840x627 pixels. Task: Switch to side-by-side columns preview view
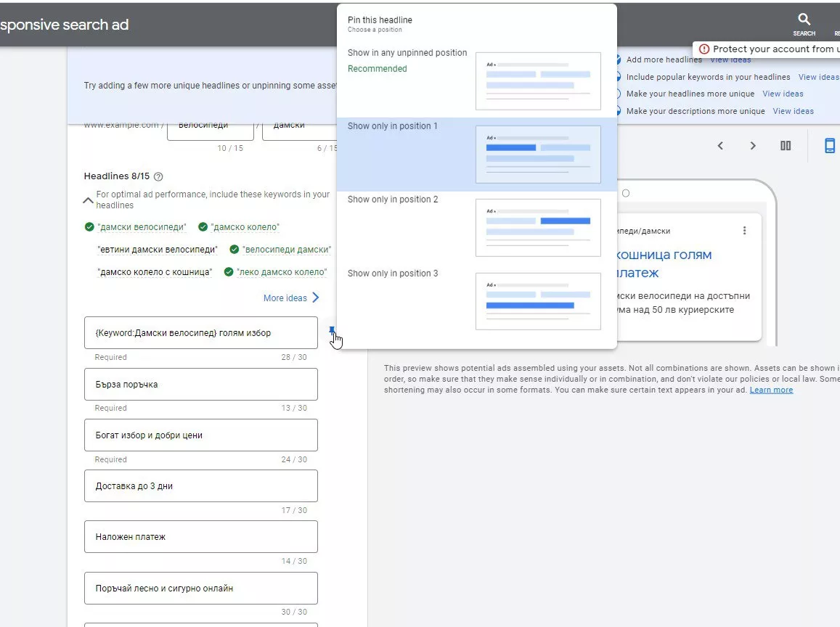click(x=786, y=146)
